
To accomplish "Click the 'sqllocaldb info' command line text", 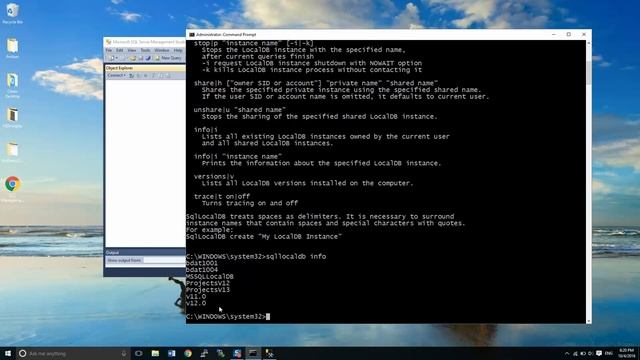I will pyautogui.click(x=296, y=256).
